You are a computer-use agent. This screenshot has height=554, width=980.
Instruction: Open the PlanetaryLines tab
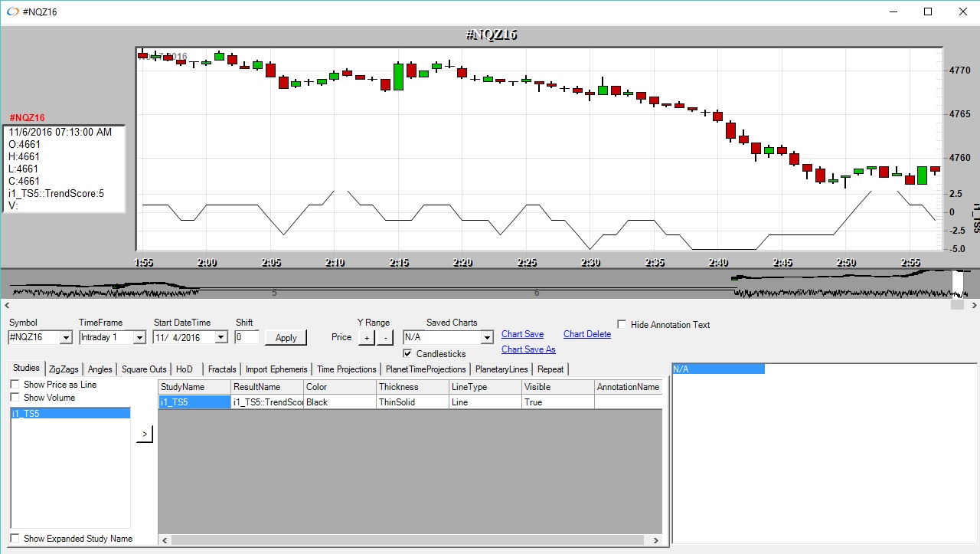pos(501,369)
